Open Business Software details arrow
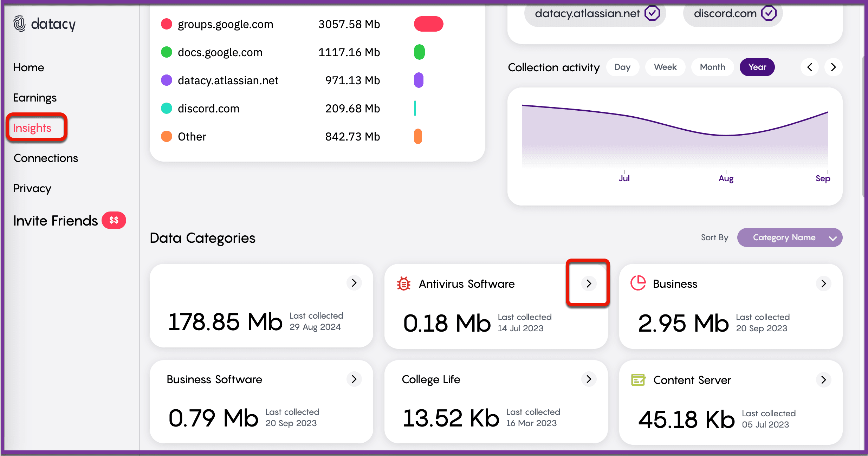The image size is (868, 456). coord(354,379)
